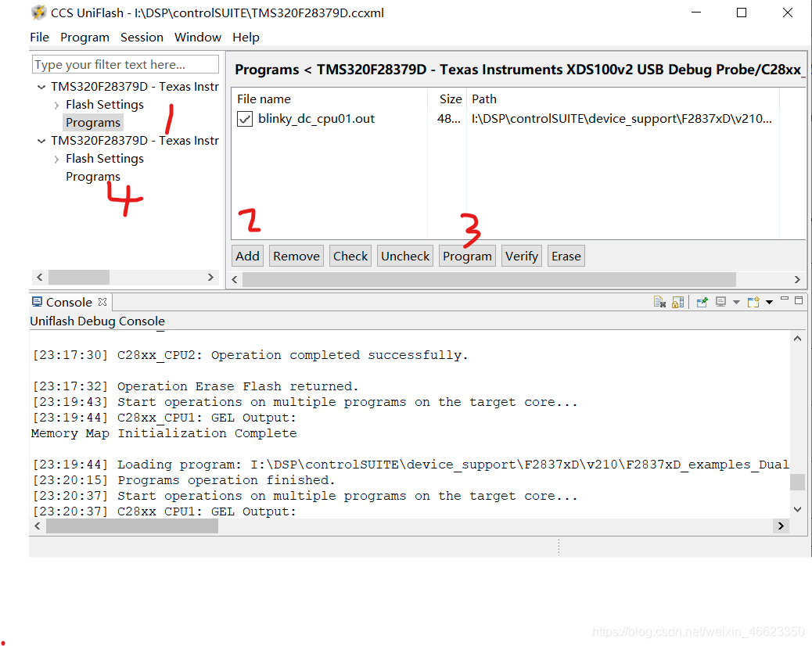Close the Console tab via its X
The width and height of the screenshot is (812, 646).
tap(102, 302)
